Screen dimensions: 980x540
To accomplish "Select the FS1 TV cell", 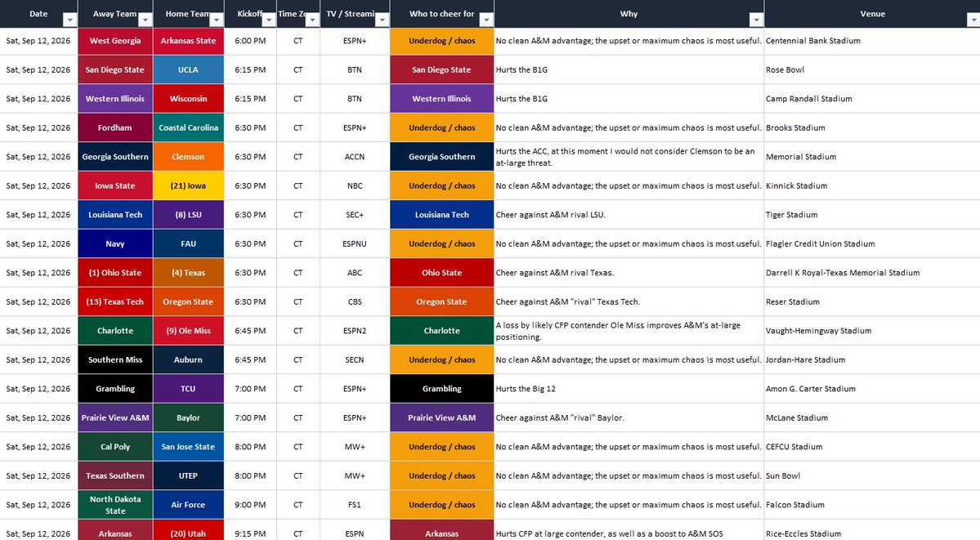I will pos(355,505).
